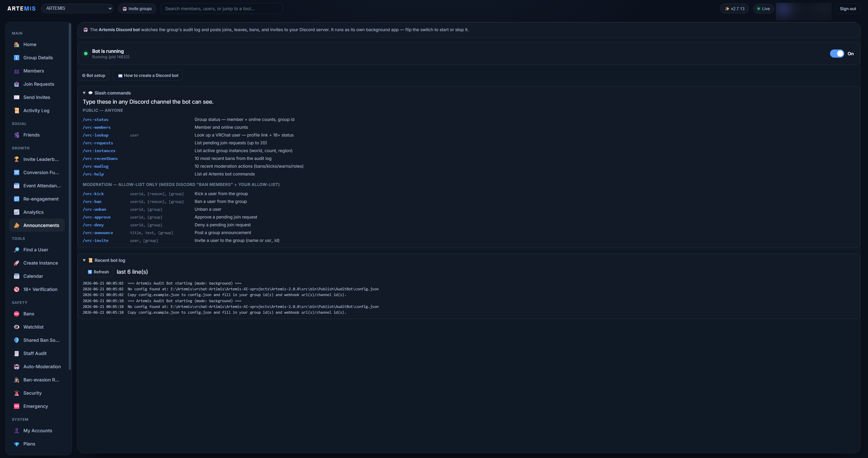Image resolution: width=868 pixels, height=458 pixels.
Task: Click the /vrc-invite command
Action: pos(96,241)
